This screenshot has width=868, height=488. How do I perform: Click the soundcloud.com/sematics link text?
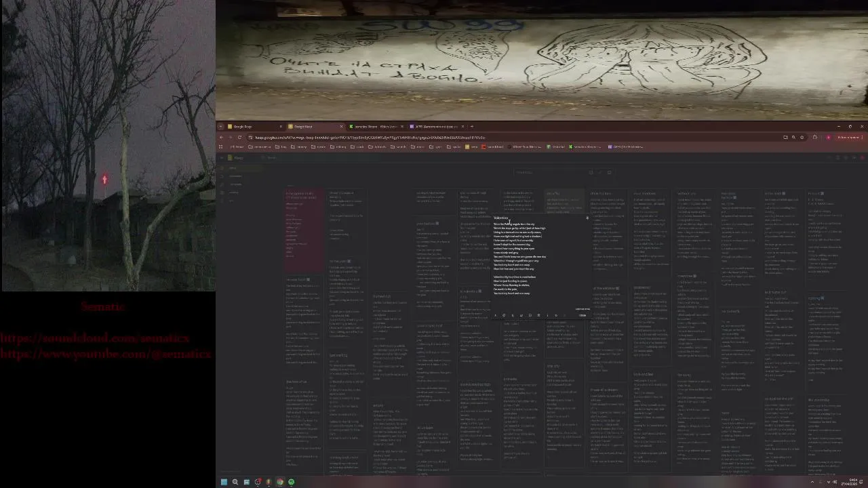click(95, 338)
